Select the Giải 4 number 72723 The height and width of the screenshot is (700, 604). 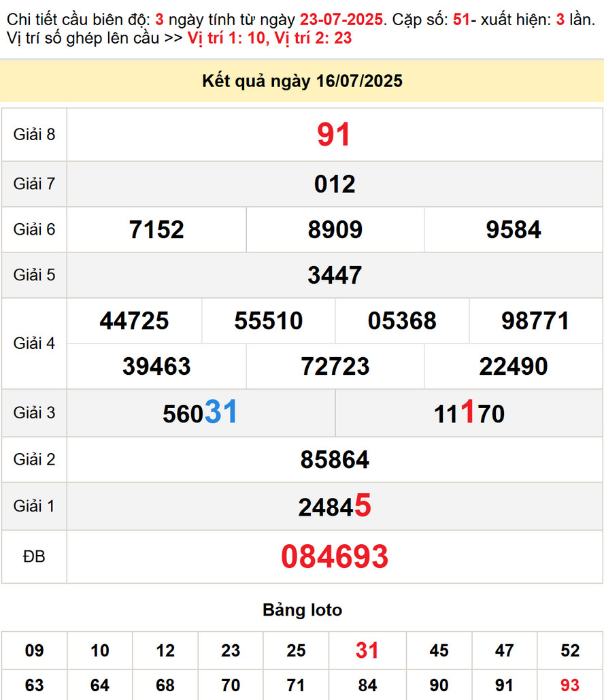[335, 367]
